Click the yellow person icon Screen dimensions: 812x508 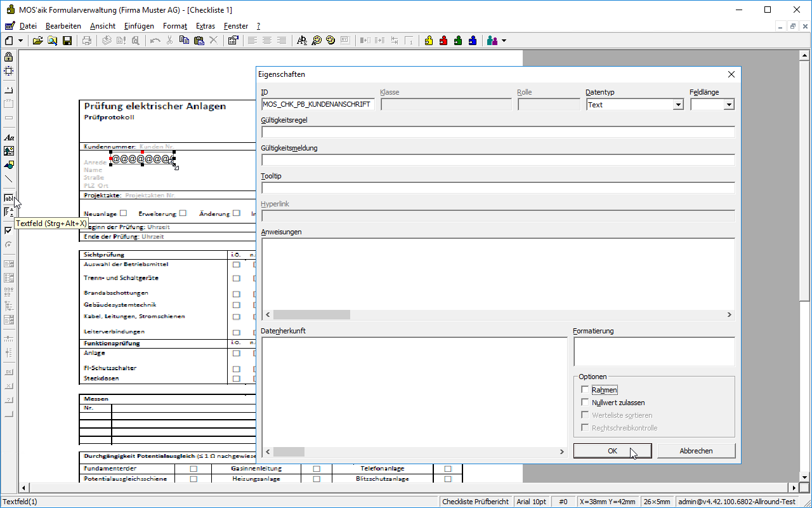pos(429,41)
